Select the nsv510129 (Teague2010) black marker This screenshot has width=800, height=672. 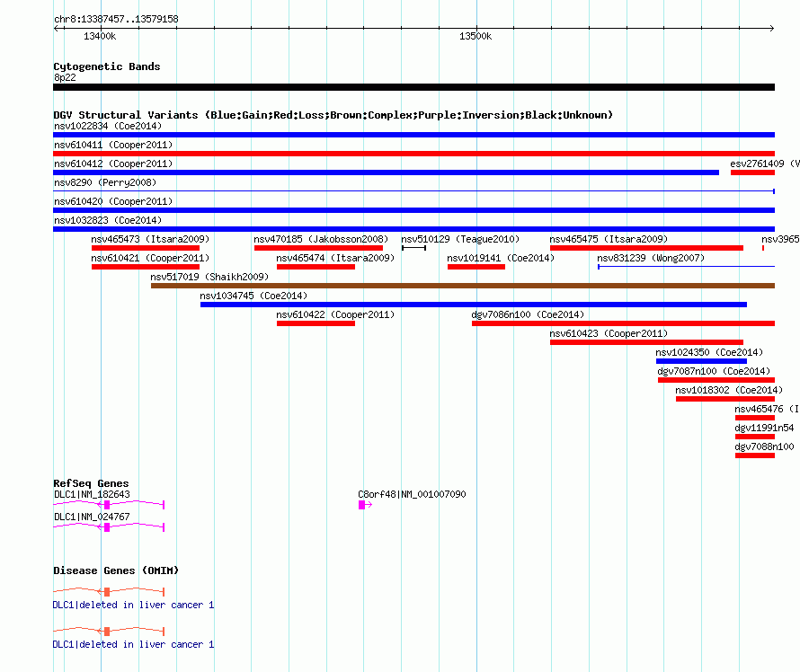(x=413, y=248)
